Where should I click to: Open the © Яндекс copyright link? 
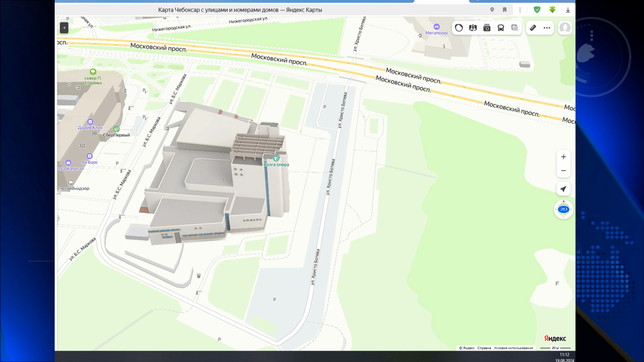[467, 348]
